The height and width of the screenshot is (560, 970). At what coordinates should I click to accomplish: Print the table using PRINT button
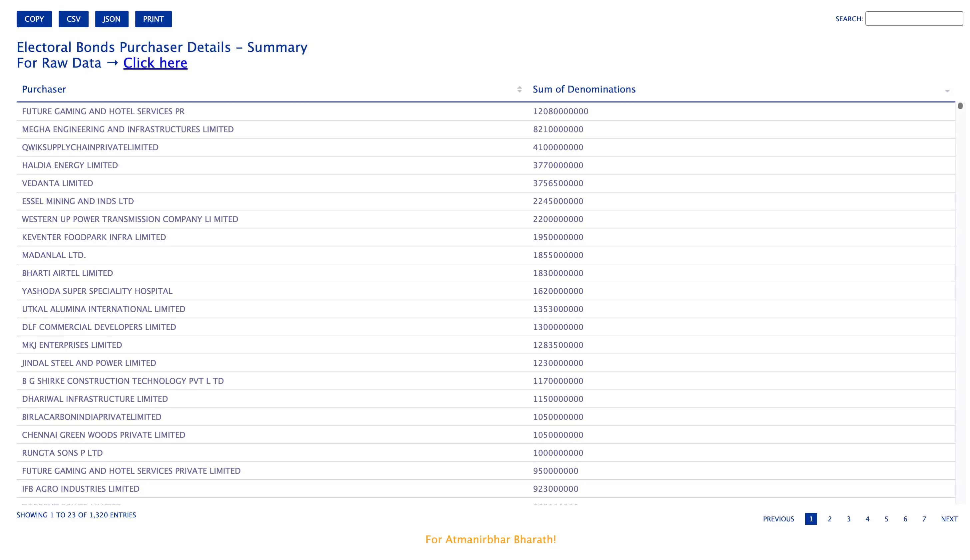point(153,19)
